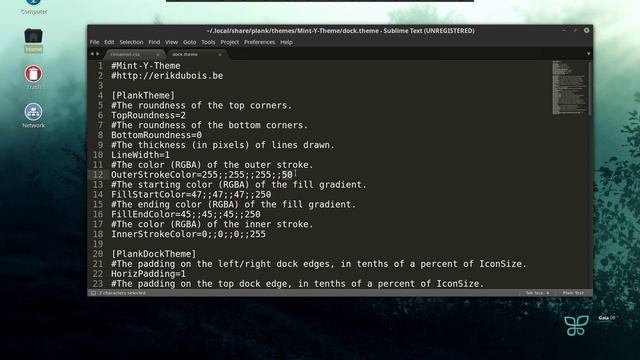The width and height of the screenshot is (640, 360).
Task: Click line "#http://erikdubois.be"
Action: click(167, 76)
